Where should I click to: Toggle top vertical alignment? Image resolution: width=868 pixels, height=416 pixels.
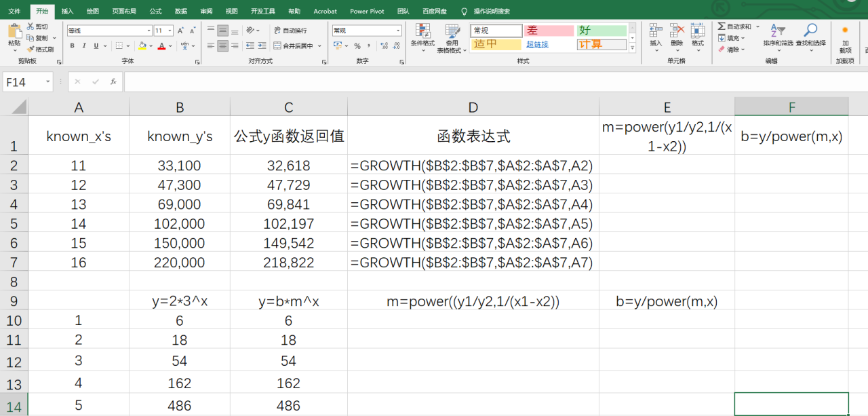[x=211, y=30]
